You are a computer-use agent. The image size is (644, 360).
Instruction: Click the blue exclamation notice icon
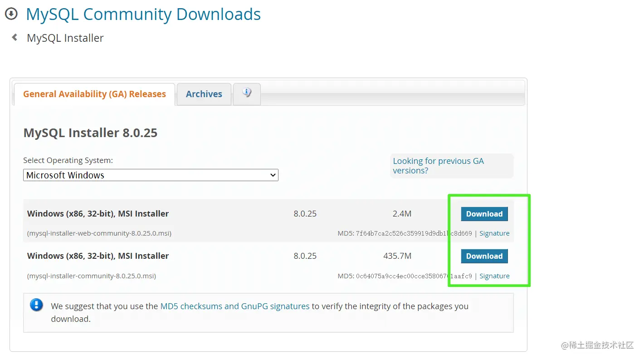37,305
